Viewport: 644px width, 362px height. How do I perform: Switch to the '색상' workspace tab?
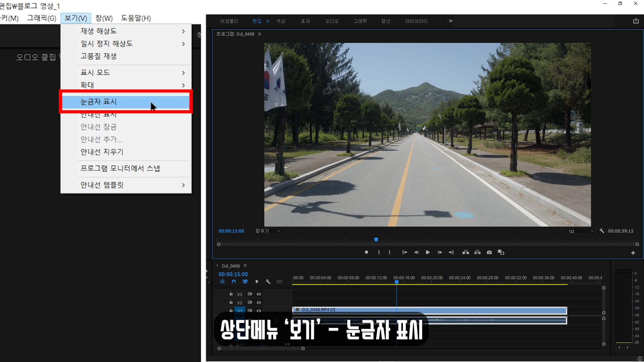281,21
